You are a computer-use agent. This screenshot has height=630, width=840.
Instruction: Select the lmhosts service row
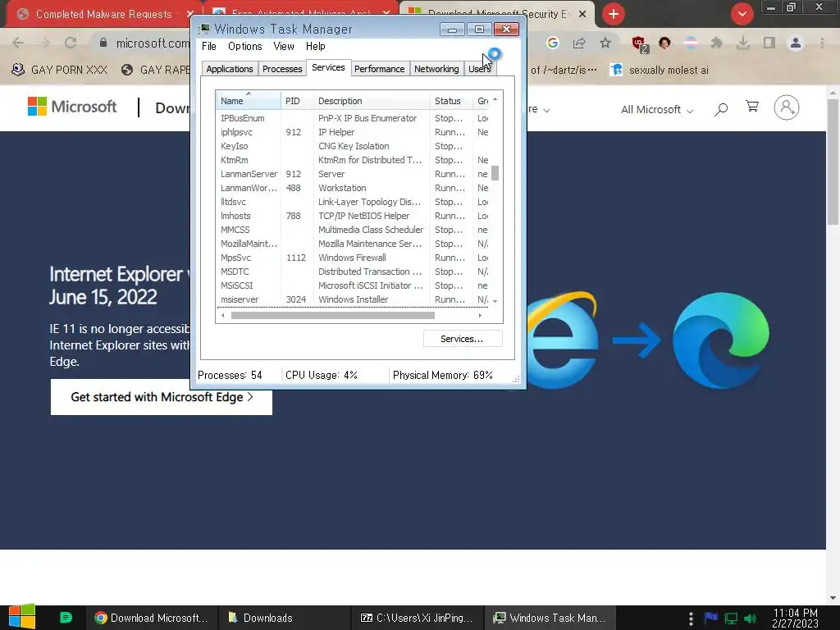[353, 216]
